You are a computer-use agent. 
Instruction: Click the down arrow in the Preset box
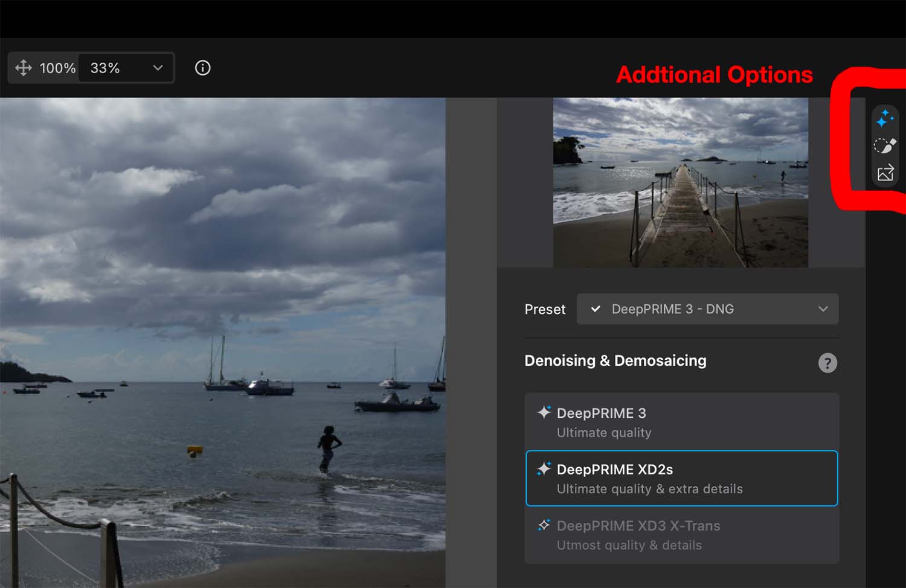pyautogui.click(x=823, y=309)
